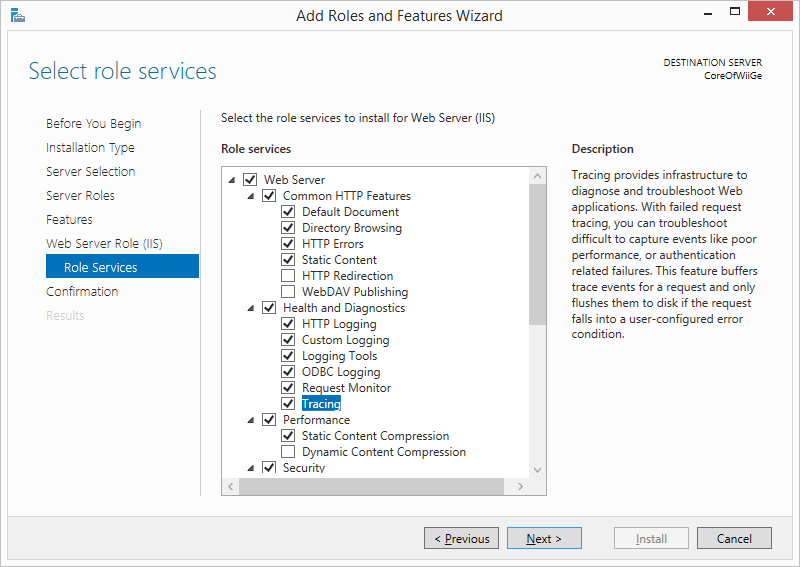
Task: Click the wizard icon in title bar
Action: 17,16
